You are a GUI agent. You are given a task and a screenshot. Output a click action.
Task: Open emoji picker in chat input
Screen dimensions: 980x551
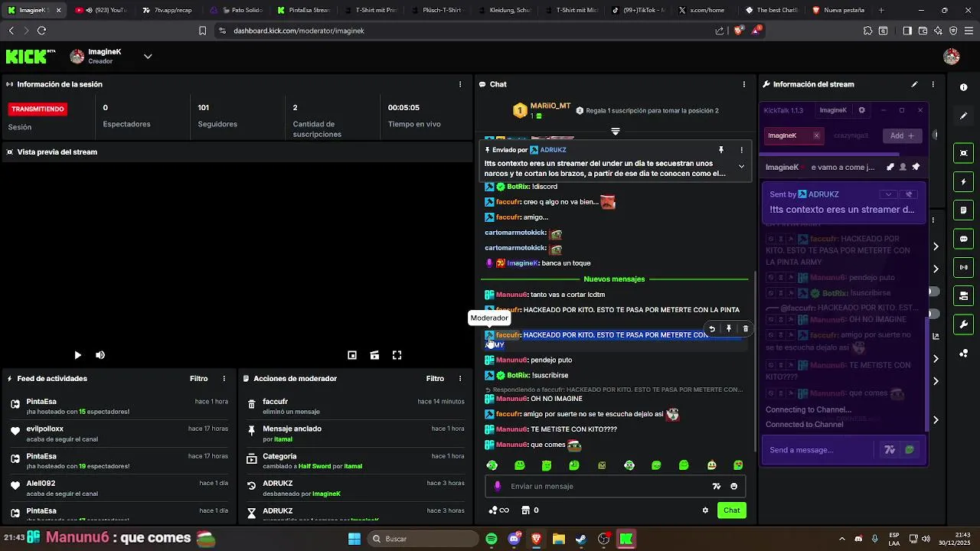(734, 486)
